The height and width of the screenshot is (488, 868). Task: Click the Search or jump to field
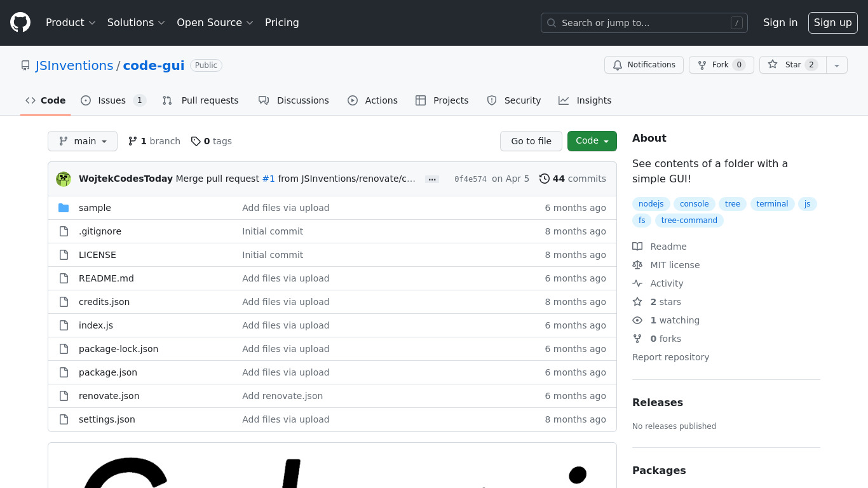644,23
